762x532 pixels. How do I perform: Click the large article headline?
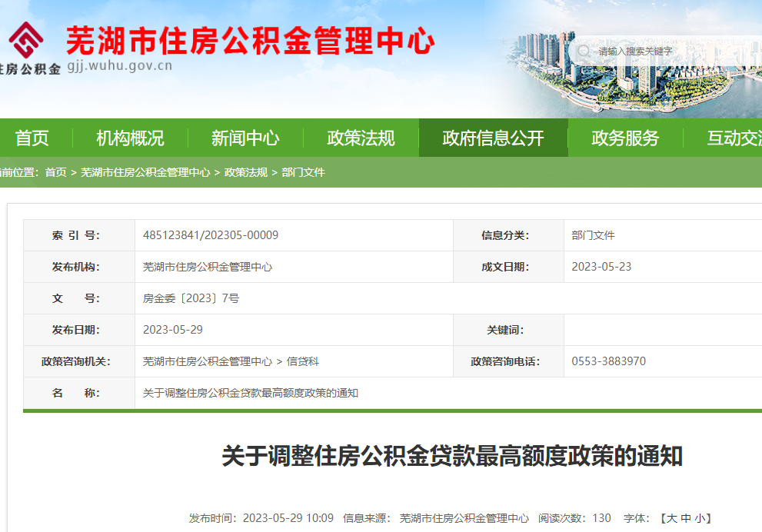click(452, 456)
